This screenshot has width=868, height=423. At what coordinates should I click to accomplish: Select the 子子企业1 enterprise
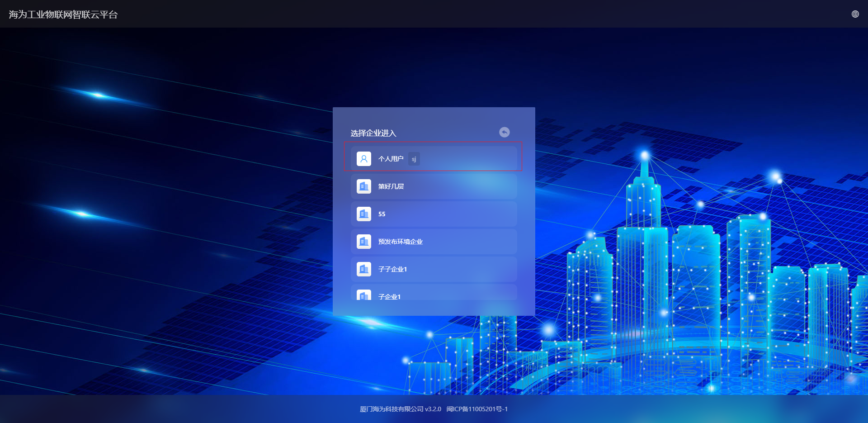tap(392, 269)
